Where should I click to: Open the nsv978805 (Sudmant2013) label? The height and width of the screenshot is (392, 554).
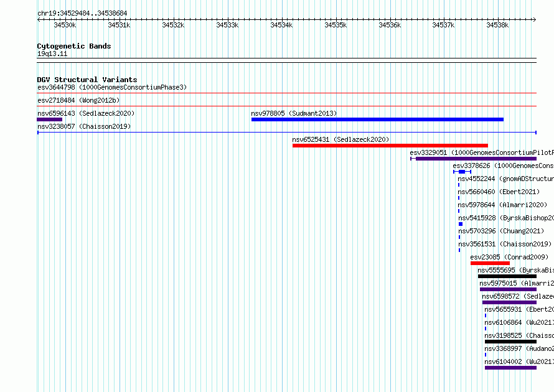click(x=294, y=113)
